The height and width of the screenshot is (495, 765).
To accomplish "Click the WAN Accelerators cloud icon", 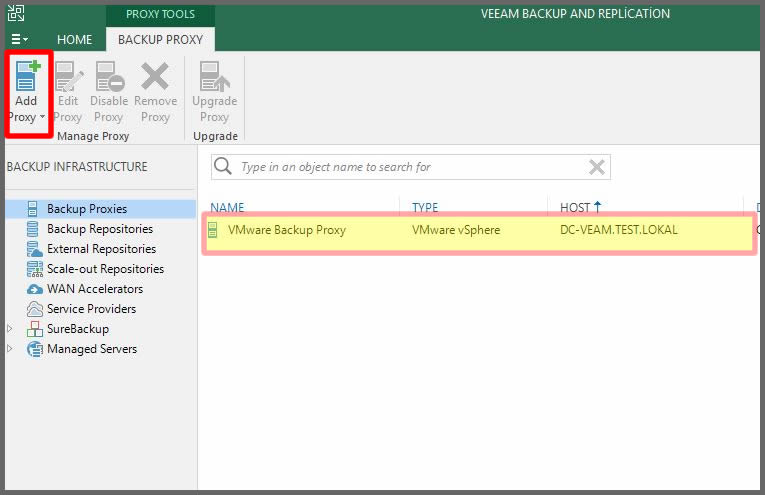I will point(35,290).
